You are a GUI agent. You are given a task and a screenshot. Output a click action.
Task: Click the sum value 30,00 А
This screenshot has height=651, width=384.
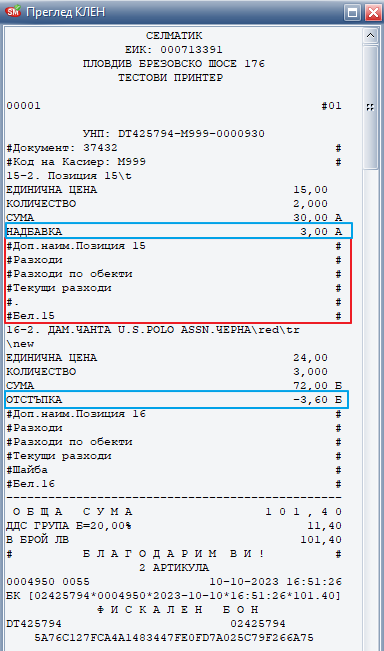pos(318,218)
